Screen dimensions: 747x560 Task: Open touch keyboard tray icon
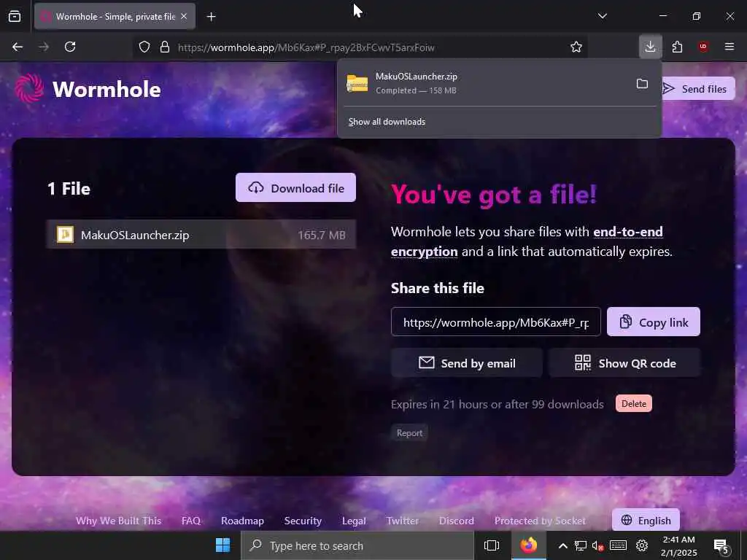618,545
